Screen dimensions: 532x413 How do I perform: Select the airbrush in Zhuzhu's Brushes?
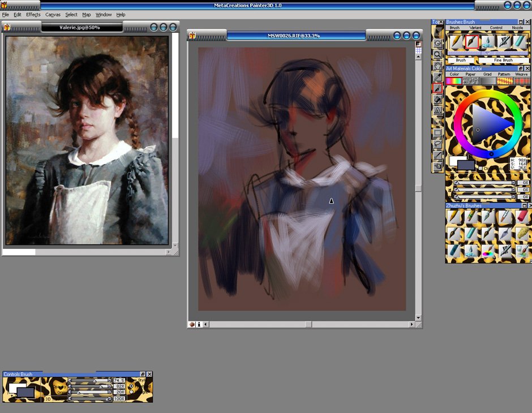pyautogui.click(x=505, y=251)
